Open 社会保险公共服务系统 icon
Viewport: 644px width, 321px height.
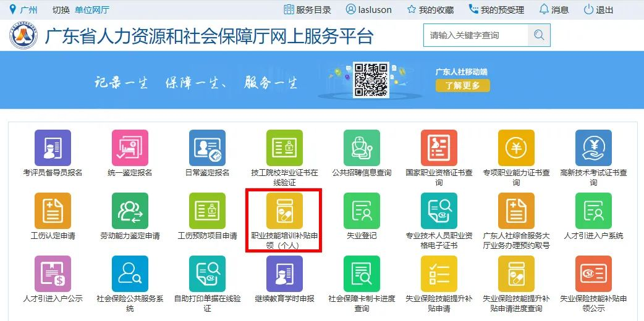[x=130, y=274]
